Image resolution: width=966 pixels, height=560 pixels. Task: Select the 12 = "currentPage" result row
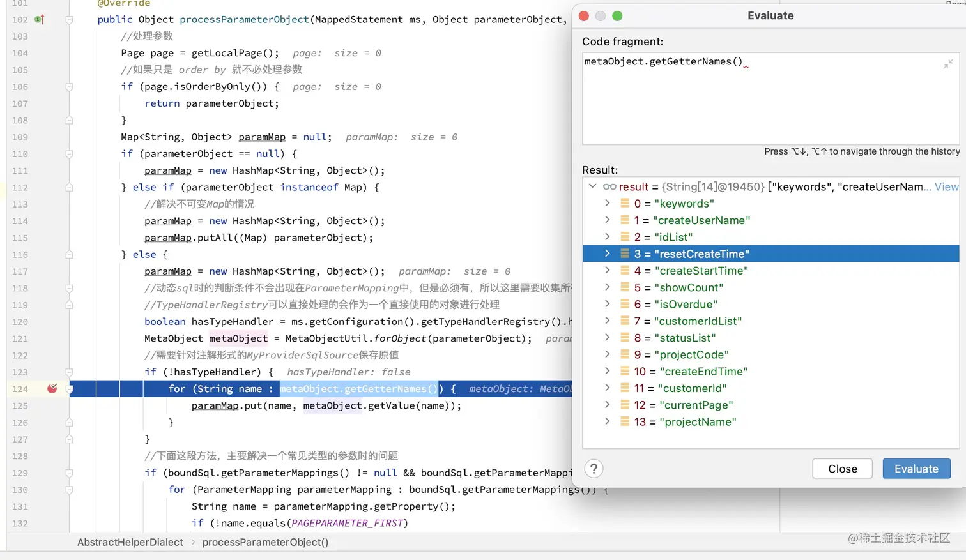[771, 405]
